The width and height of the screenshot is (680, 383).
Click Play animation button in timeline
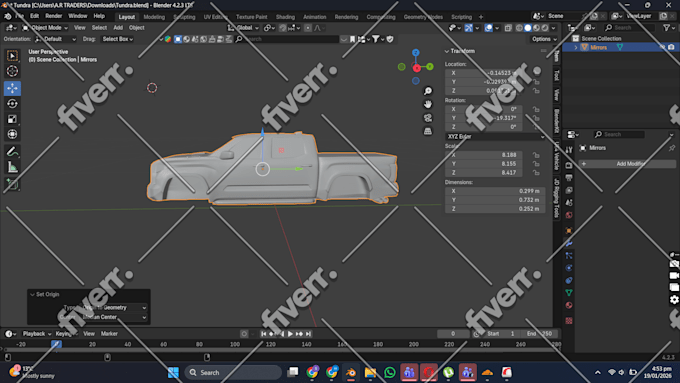pyautogui.click(x=291, y=334)
